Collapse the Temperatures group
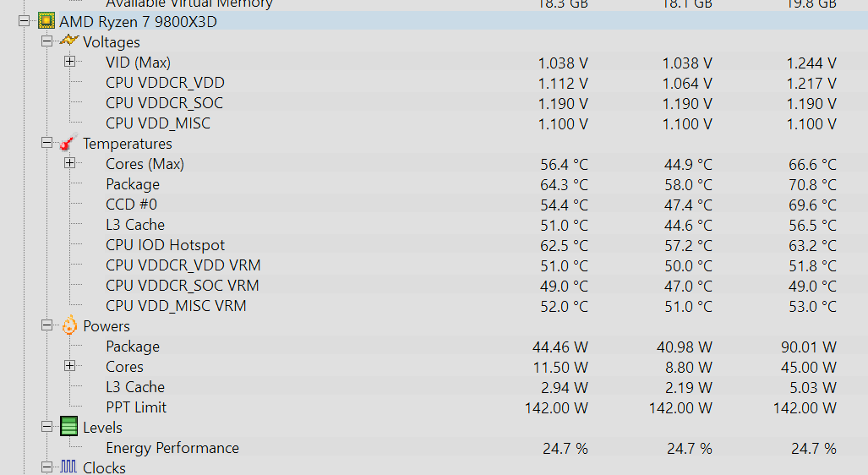The height and width of the screenshot is (475, 868). [x=46, y=143]
